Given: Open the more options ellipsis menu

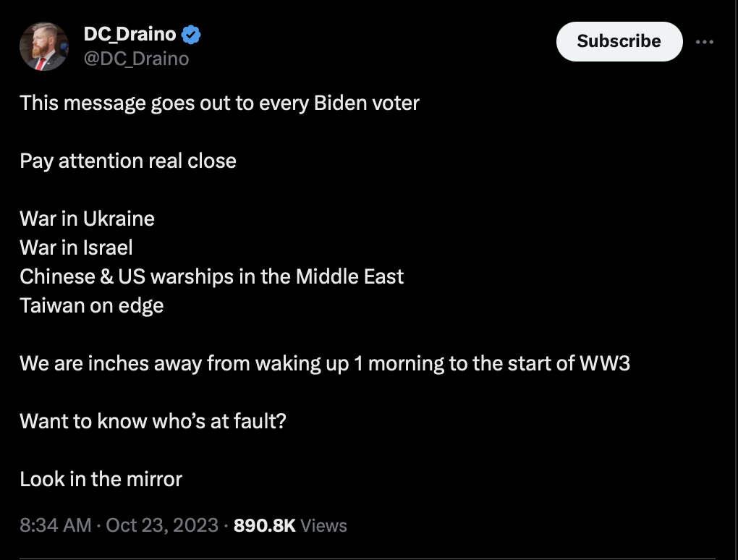Looking at the screenshot, I should [704, 42].
